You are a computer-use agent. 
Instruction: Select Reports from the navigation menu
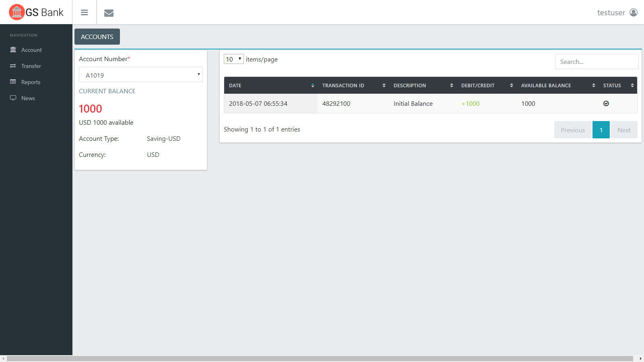point(31,82)
